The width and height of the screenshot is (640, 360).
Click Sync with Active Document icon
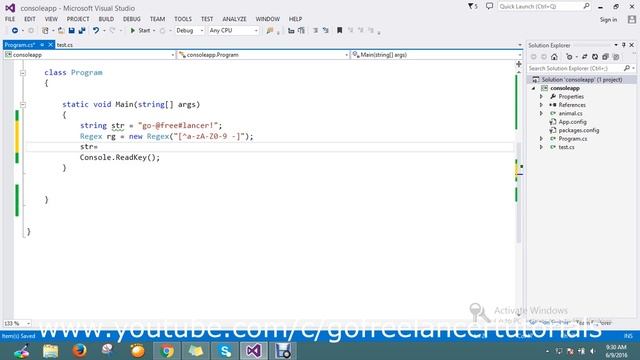coord(584,57)
